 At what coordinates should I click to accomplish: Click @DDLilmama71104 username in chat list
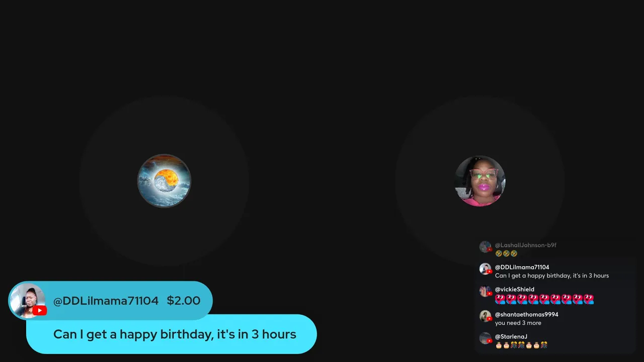pos(522,267)
